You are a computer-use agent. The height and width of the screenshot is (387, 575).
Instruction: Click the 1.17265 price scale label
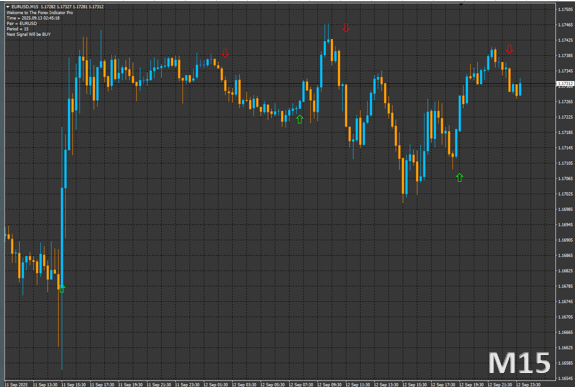565,102
